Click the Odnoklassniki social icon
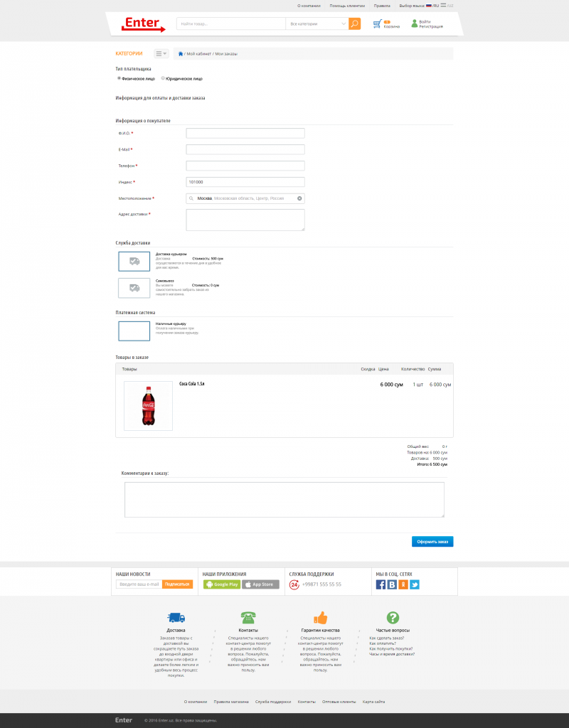This screenshot has height=728, width=569. [403, 584]
